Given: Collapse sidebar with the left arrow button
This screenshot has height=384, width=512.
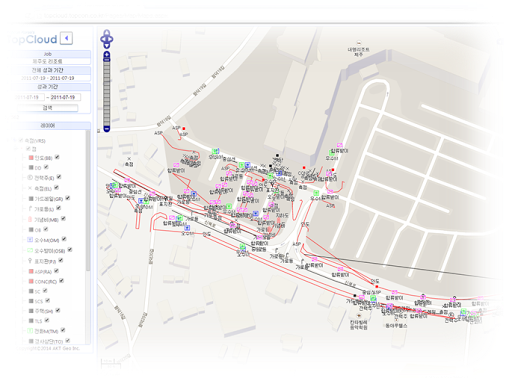Looking at the screenshot, I should tap(66, 38).
